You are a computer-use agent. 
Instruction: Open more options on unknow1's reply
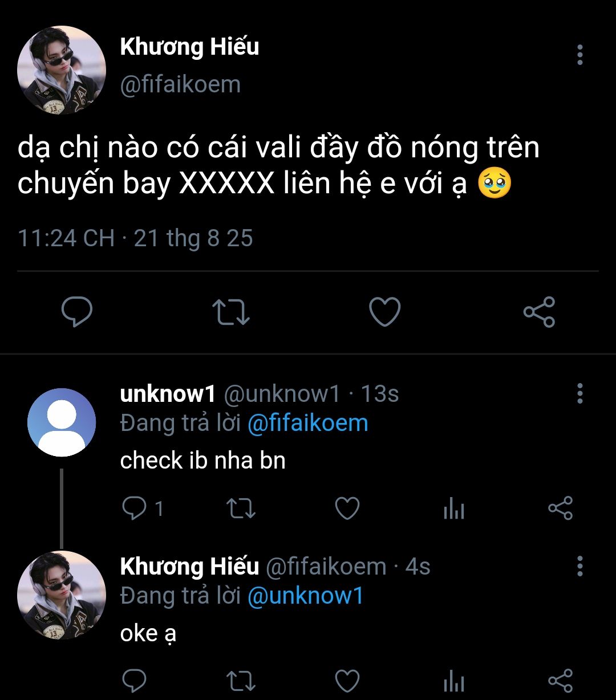(x=579, y=393)
